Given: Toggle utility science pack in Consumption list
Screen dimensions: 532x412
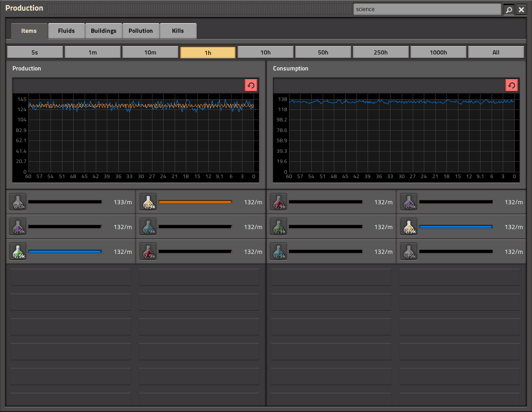Looking at the screenshot, I should tap(409, 227).
